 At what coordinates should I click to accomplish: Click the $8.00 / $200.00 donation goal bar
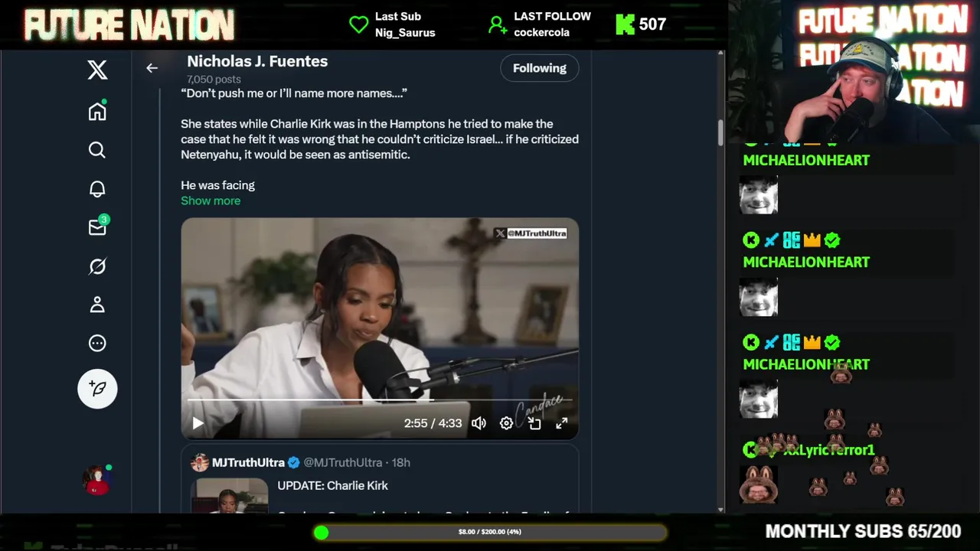[x=490, y=532]
